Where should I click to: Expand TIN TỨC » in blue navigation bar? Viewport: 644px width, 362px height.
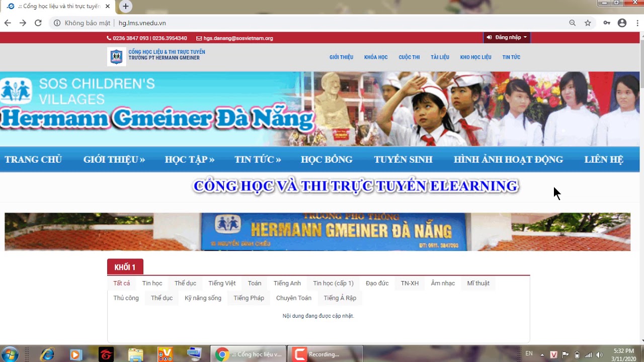coord(258,159)
